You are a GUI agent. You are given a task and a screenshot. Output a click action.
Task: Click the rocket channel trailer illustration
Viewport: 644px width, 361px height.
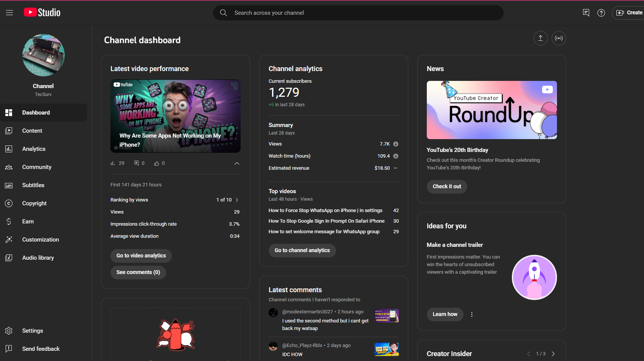[534, 277]
